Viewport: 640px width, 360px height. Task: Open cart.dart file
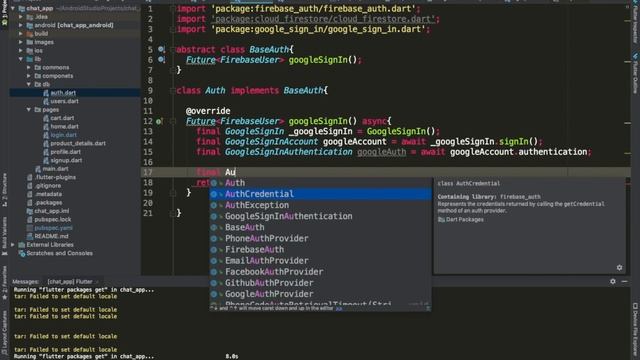tap(62, 118)
